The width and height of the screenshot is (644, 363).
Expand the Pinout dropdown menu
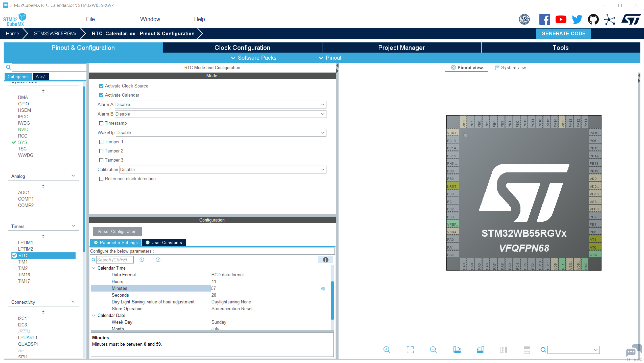click(330, 58)
